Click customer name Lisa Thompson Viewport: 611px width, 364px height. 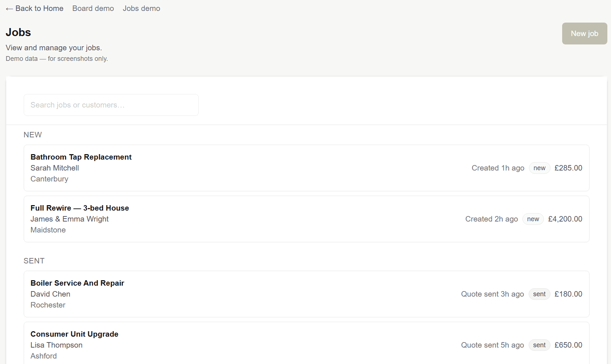(x=57, y=345)
